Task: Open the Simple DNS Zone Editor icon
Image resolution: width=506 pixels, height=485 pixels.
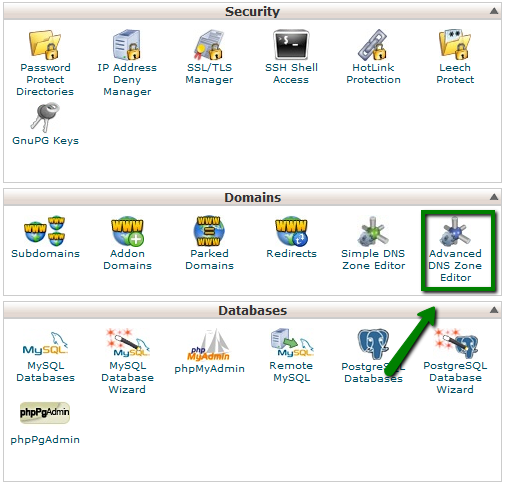Action: tap(373, 231)
